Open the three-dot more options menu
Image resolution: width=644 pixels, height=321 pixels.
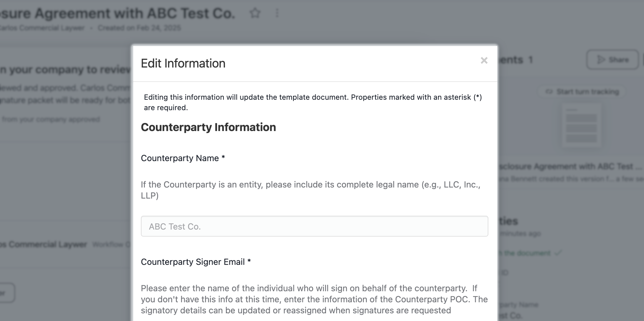[277, 13]
